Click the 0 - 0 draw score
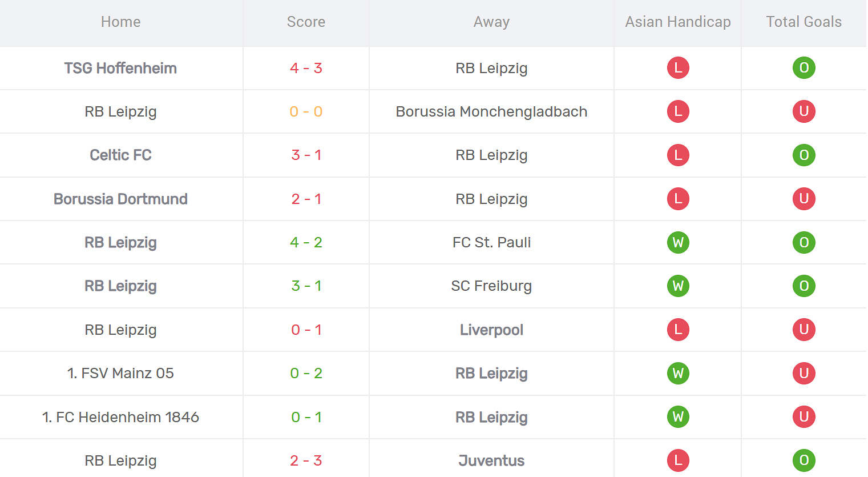Viewport: 868px width, 477px height. (306, 111)
